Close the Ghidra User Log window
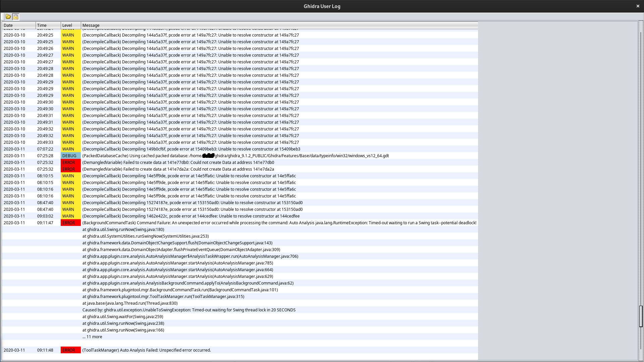This screenshot has width=644, height=362. 638,6
